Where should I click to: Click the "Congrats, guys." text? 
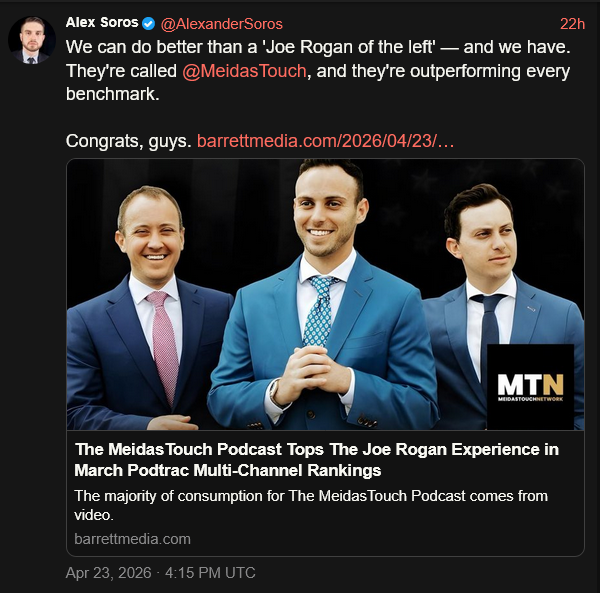click(128, 141)
